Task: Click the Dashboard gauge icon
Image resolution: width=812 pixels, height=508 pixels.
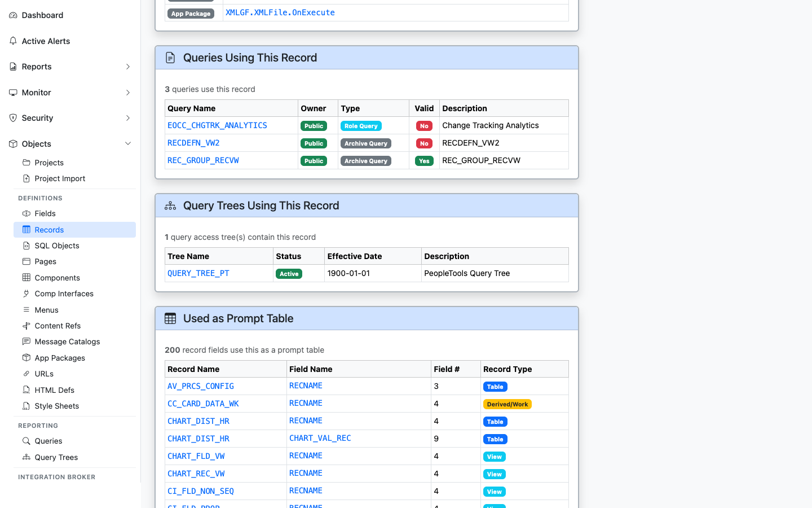Action: pyautogui.click(x=13, y=15)
